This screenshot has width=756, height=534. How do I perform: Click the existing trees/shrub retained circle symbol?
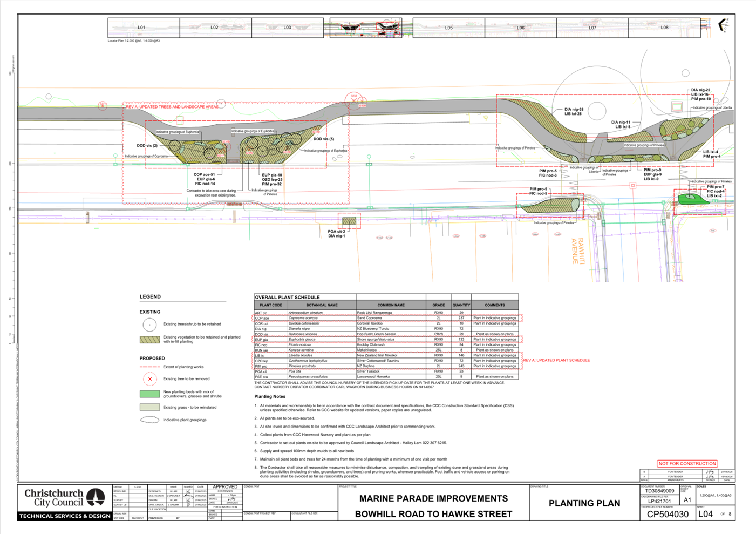149,325
